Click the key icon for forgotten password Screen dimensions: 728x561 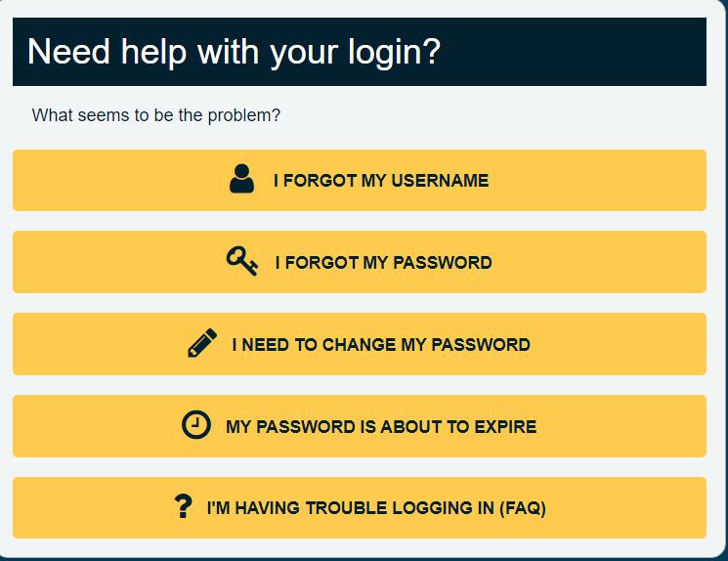click(242, 261)
